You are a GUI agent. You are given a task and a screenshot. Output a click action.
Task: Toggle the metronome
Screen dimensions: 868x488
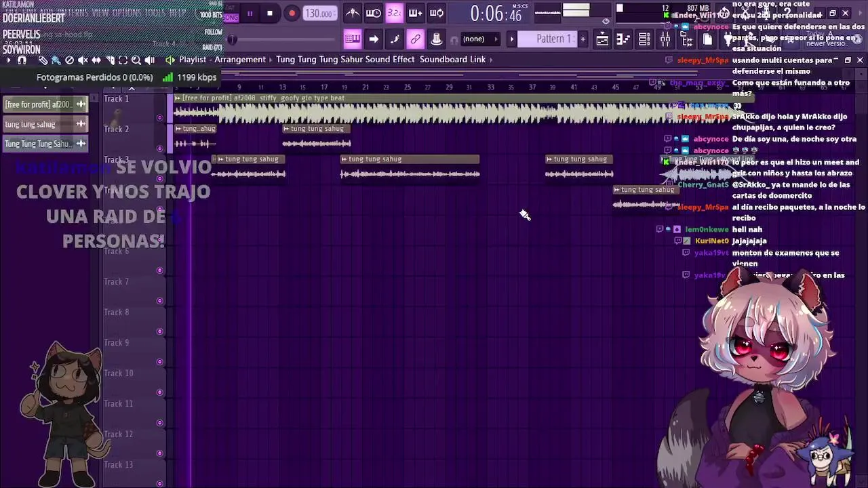(352, 13)
